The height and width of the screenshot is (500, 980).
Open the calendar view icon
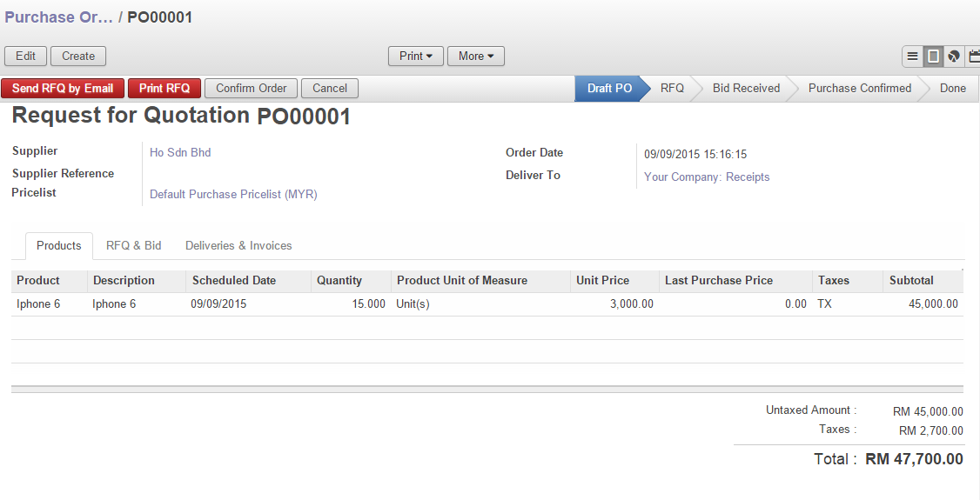[x=974, y=57]
